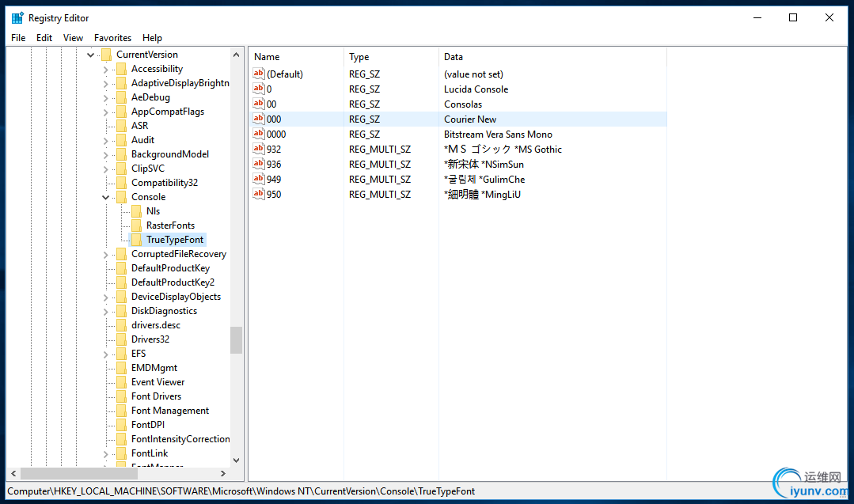Click the Audit folder icon
The width and height of the screenshot is (854, 504).
point(121,140)
